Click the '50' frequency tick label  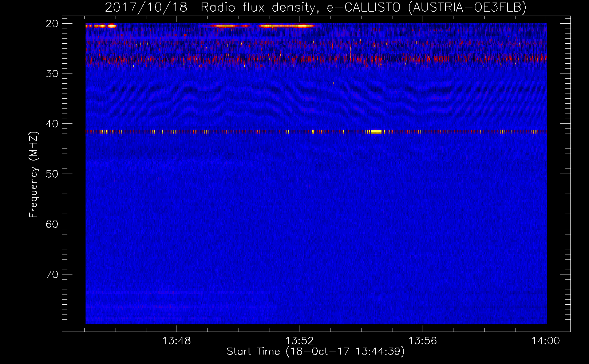pos(52,174)
